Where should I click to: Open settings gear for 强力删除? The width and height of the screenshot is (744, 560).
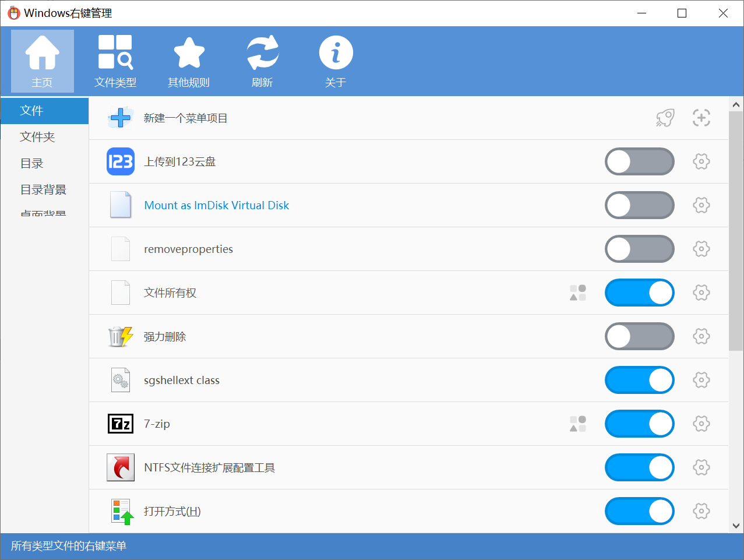click(701, 336)
